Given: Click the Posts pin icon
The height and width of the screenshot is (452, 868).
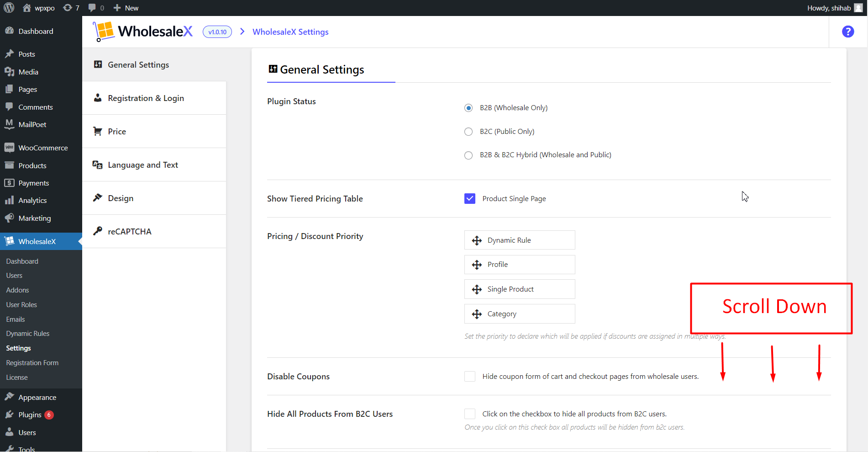Looking at the screenshot, I should [x=9, y=54].
